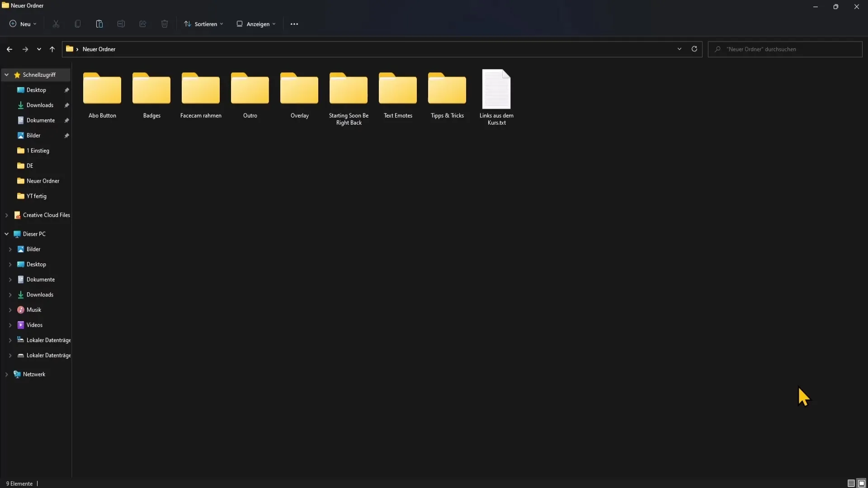
Task: Expand the Schnellzugriff tree section
Action: pyautogui.click(x=7, y=75)
